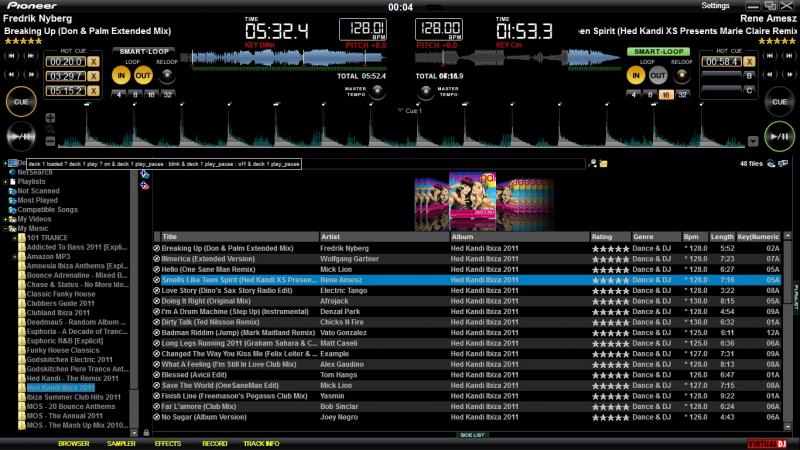The height and width of the screenshot is (450, 800).
Task: Zoom in the waveform with plus icon
Action: coord(50,118)
